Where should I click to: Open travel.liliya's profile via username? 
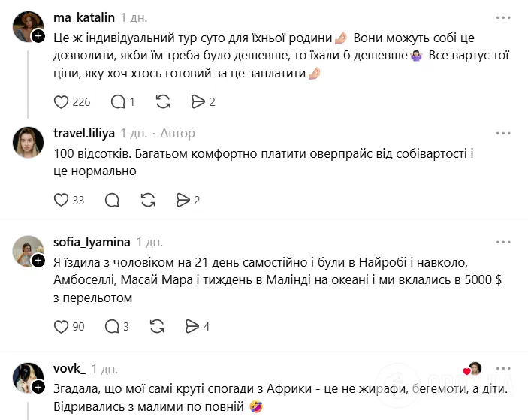[x=84, y=133]
